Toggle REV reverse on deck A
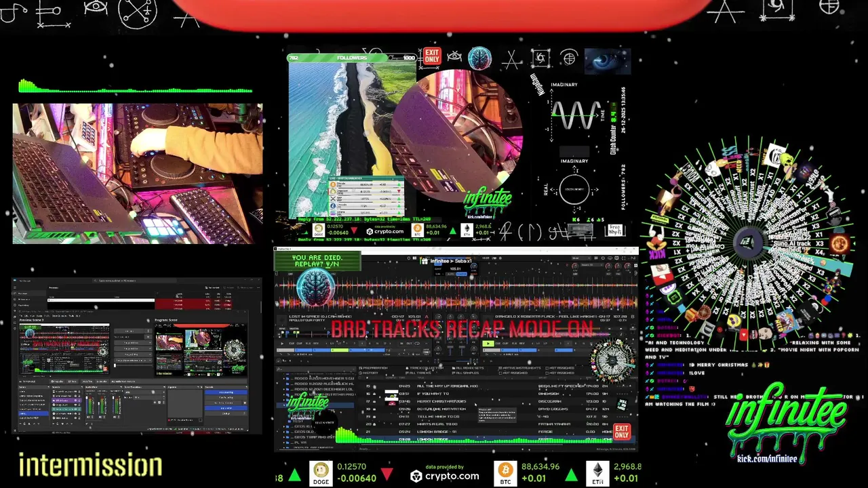The height and width of the screenshot is (488, 868). pyautogui.click(x=316, y=344)
